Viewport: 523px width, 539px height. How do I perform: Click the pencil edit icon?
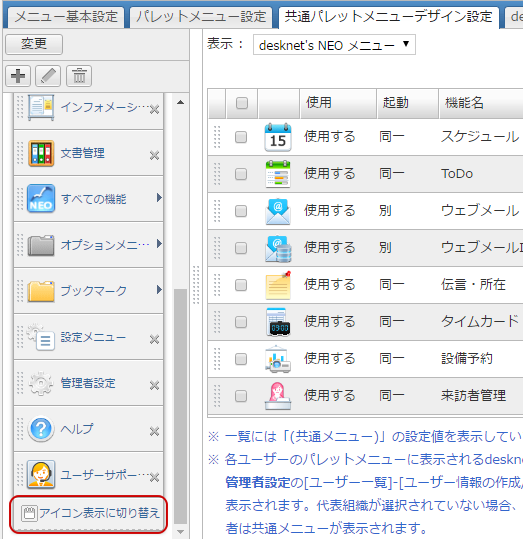(x=48, y=76)
